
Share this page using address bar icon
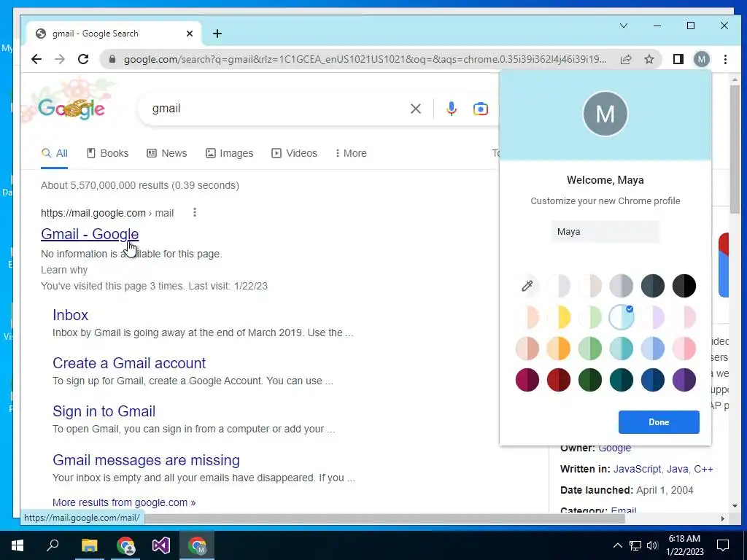tap(625, 59)
